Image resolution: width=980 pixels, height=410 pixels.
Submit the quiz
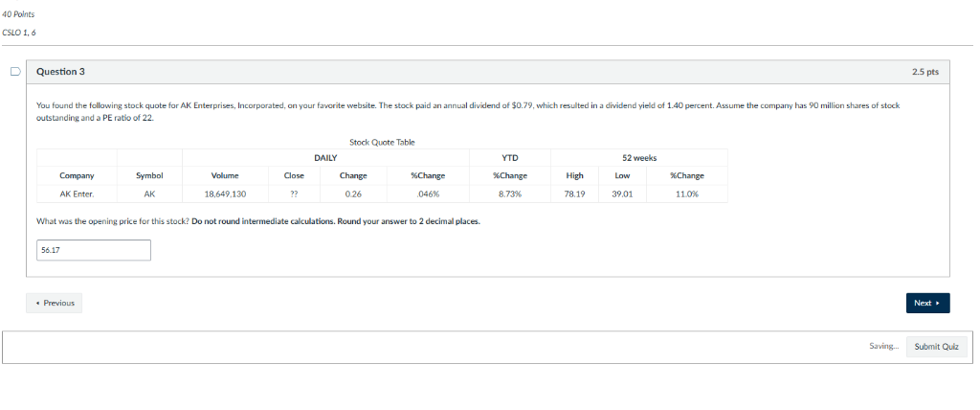pyautogui.click(x=936, y=346)
